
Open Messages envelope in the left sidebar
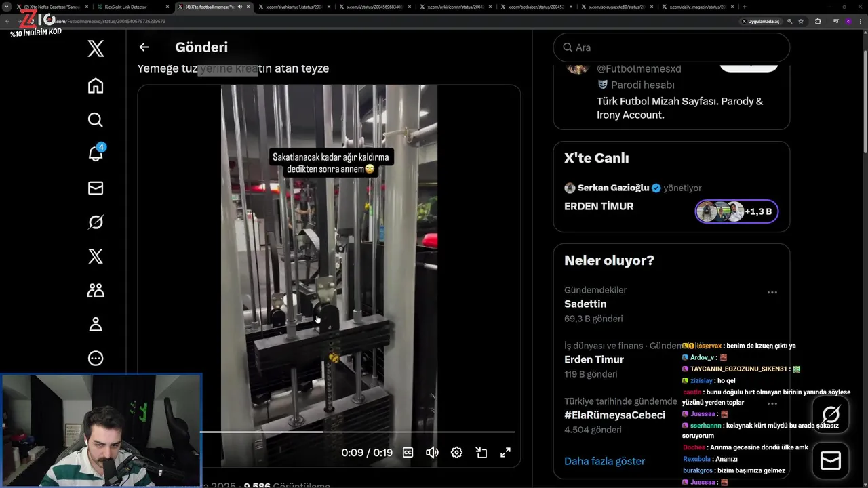pos(96,188)
